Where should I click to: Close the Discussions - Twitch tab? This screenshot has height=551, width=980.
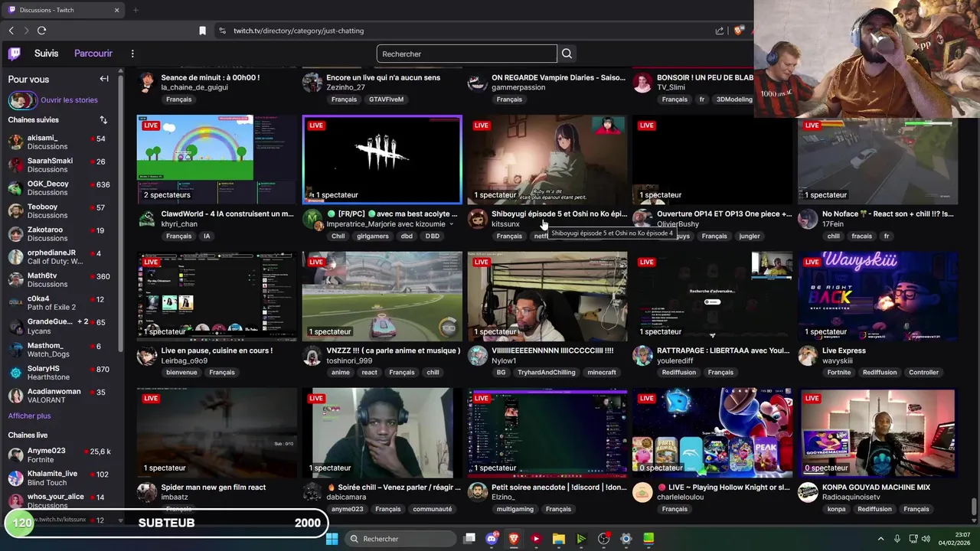(x=116, y=10)
